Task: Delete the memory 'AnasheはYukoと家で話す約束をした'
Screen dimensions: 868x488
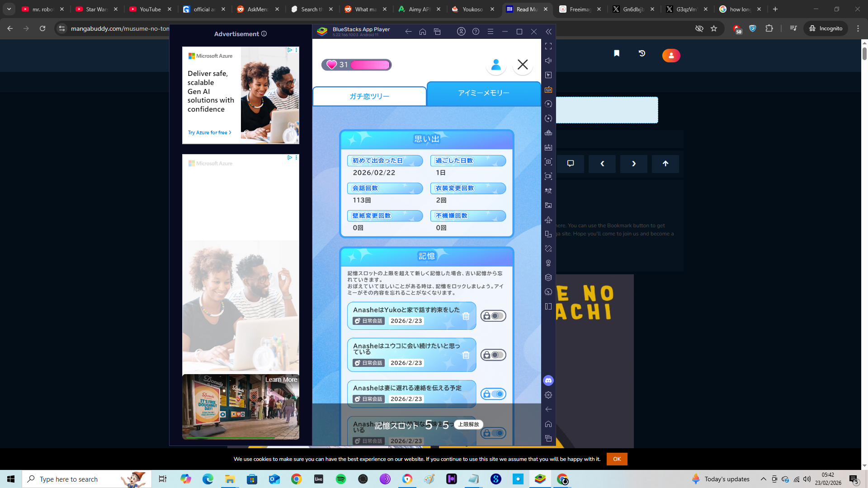Action: point(466,316)
